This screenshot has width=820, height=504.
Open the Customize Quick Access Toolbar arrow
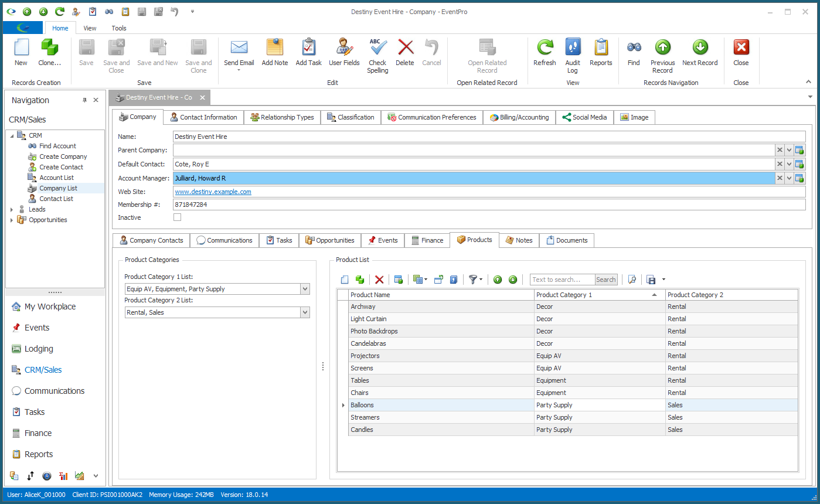tap(192, 12)
